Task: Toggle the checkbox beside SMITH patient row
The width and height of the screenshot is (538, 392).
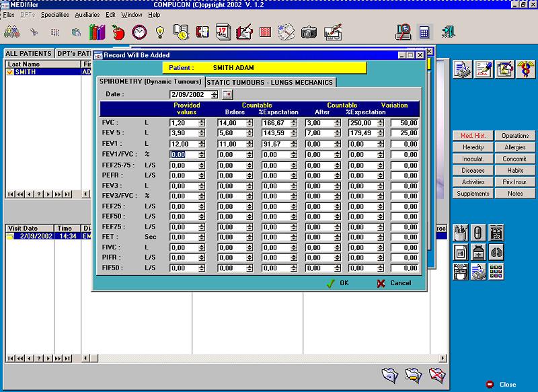Action: click(9, 72)
